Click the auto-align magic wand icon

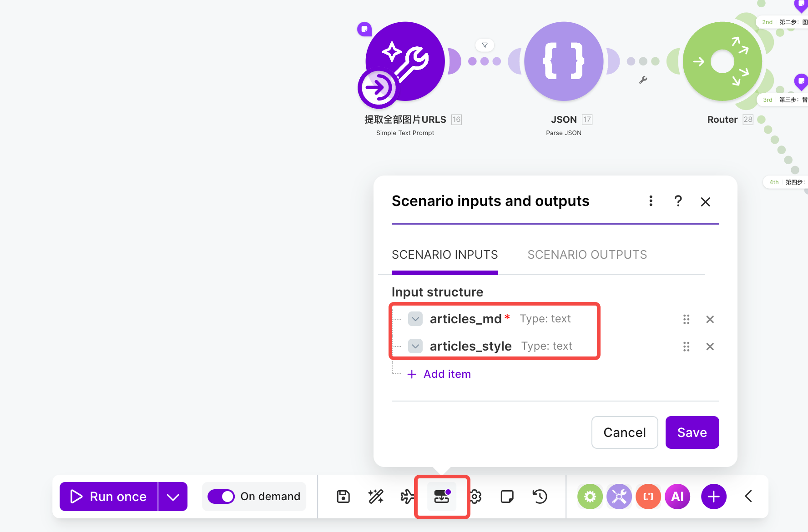click(x=376, y=497)
